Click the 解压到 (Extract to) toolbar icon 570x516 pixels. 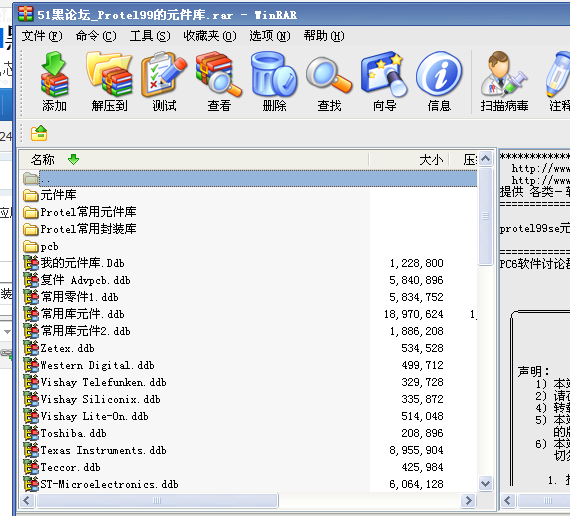109,82
